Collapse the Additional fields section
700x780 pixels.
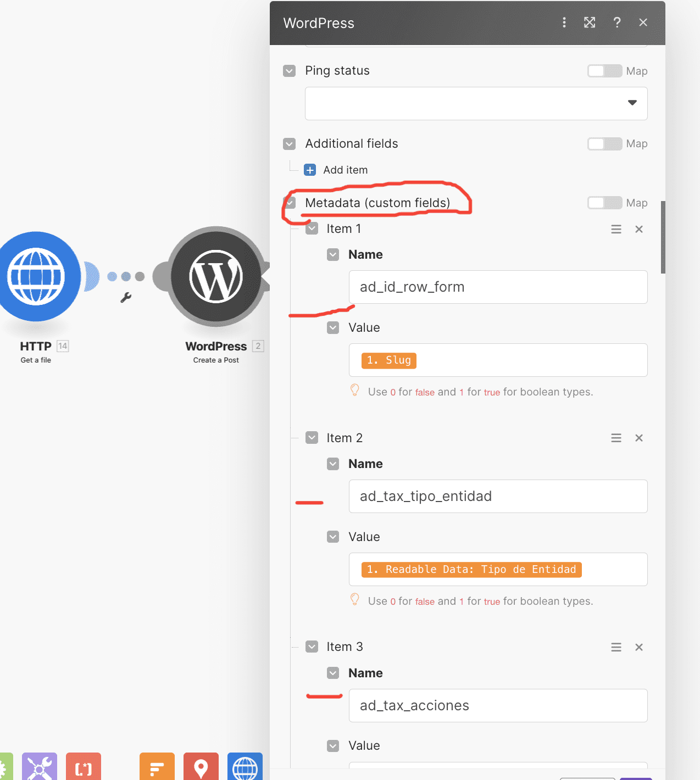(x=290, y=144)
